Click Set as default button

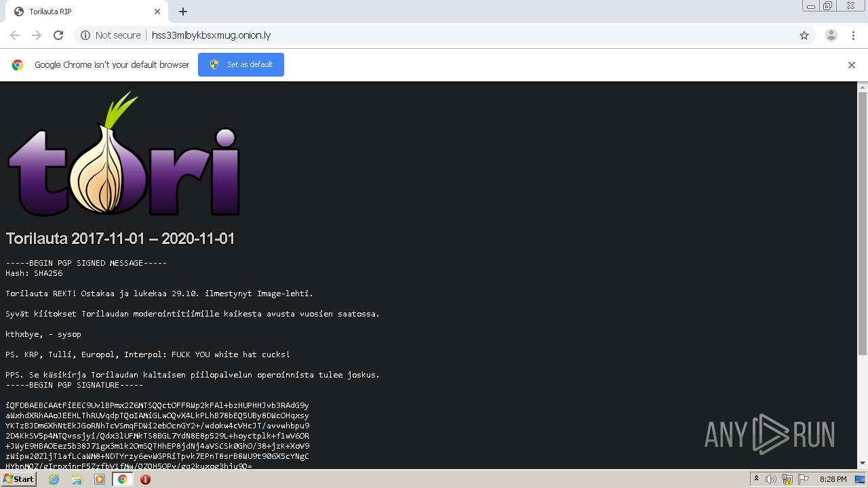[241, 64]
